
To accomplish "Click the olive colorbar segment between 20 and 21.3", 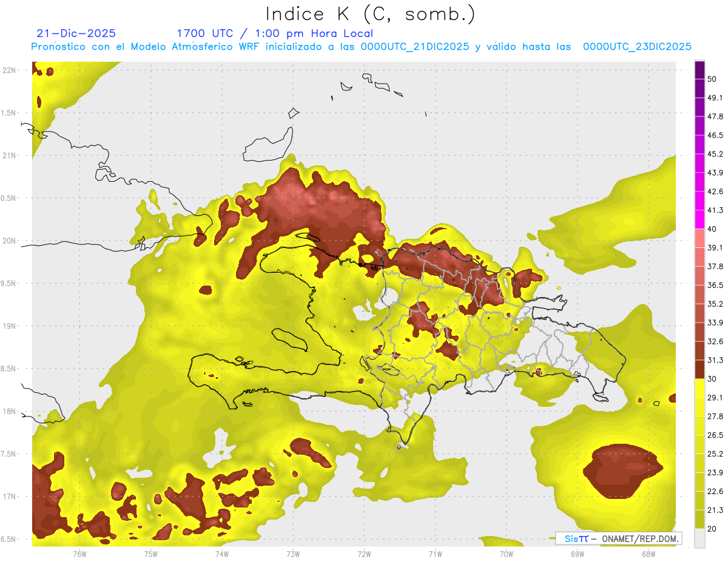I will point(699,520).
